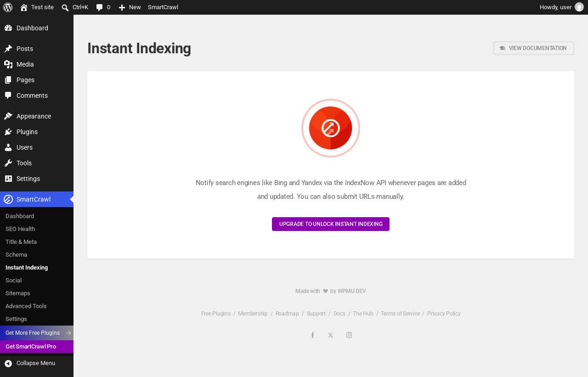Click the 'Made with' WPMU DEV footer text
588x377 pixels.
coord(331,291)
